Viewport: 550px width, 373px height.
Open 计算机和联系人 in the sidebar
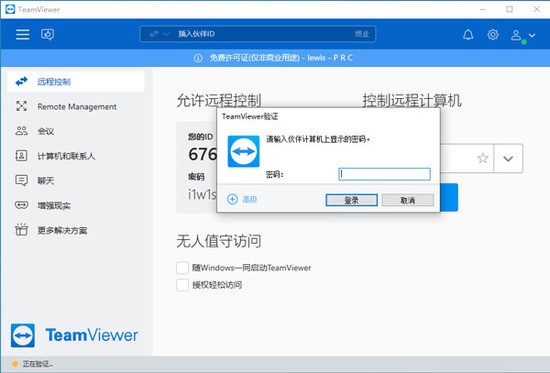76,156
